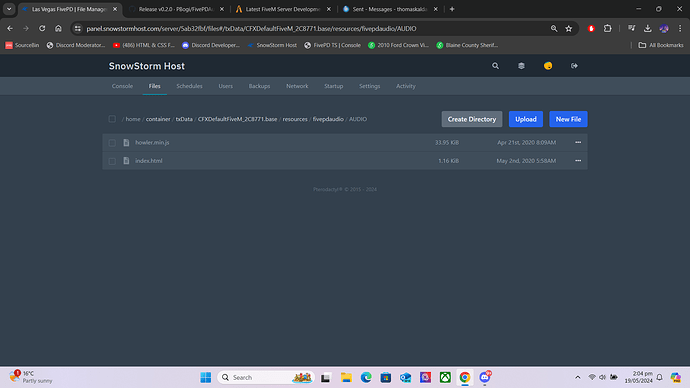Open the Chrome profile avatar

click(x=664, y=29)
